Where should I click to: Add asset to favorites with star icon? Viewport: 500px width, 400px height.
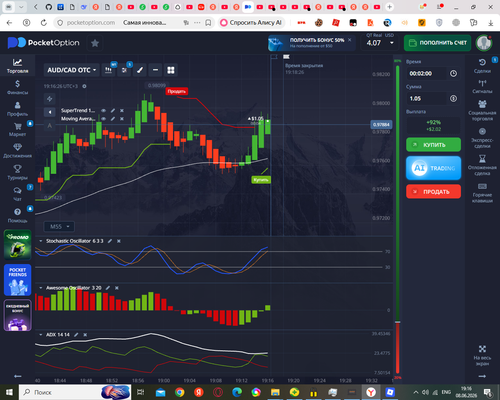[x=95, y=43]
